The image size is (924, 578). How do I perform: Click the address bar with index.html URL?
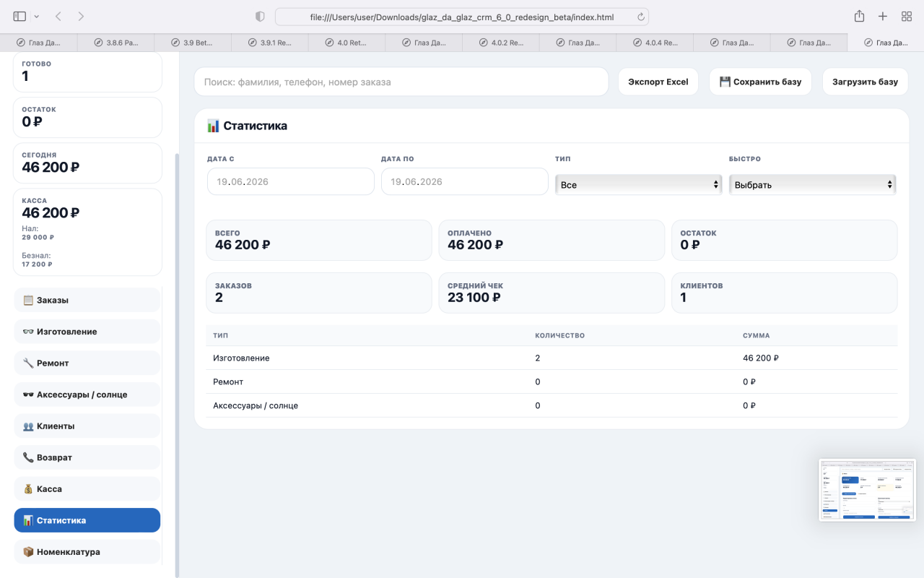click(x=462, y=17)
